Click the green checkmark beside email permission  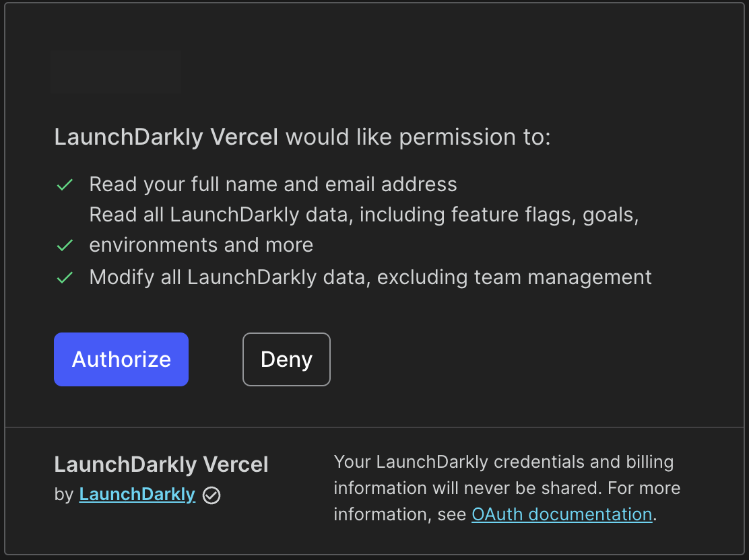65,184
